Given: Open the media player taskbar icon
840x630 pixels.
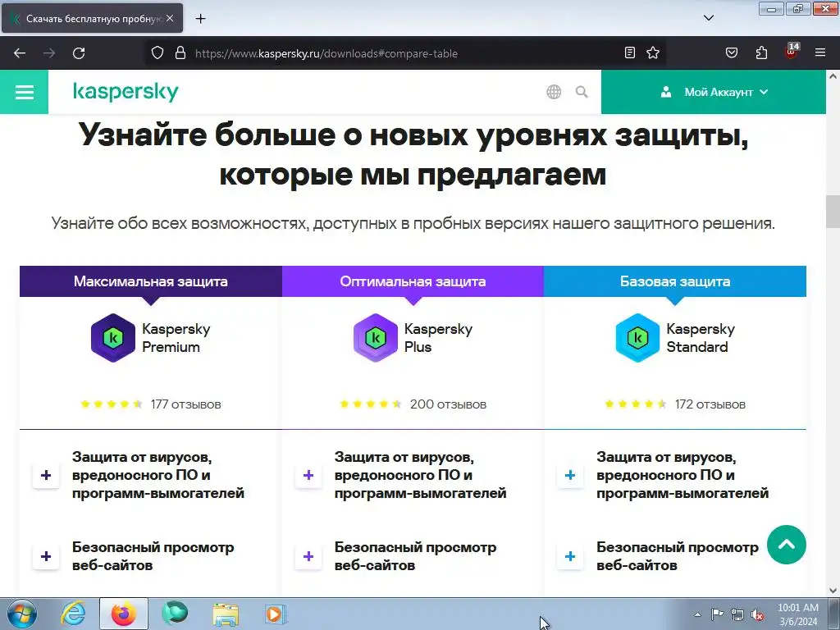Looking at the screenshot, I should pos(276,614).
